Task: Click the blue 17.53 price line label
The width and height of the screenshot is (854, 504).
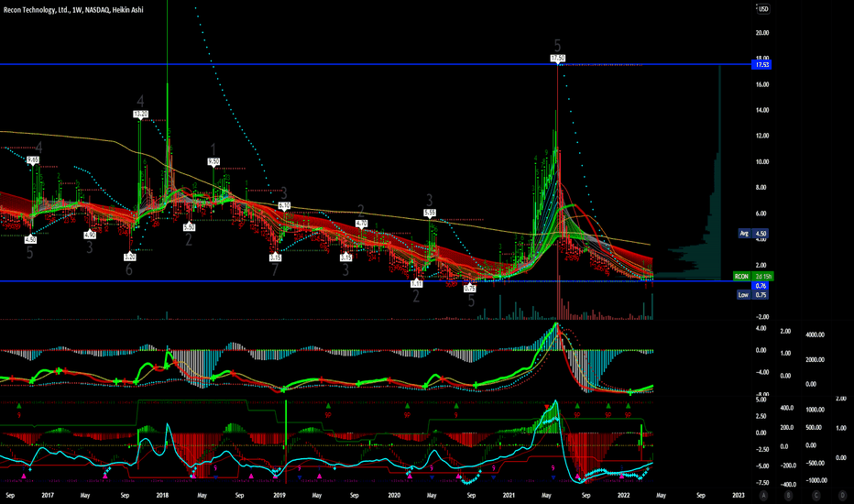Action: [x=762, y=65]
